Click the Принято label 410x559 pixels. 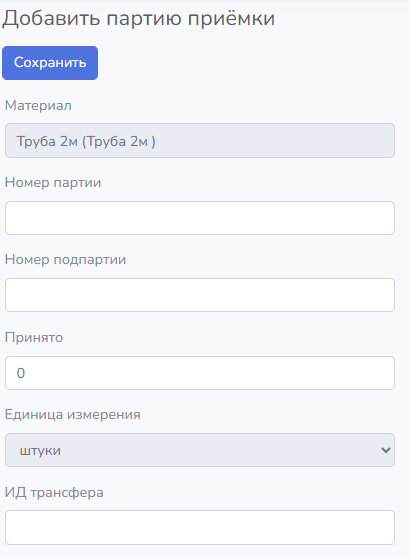tap(34, 337)
